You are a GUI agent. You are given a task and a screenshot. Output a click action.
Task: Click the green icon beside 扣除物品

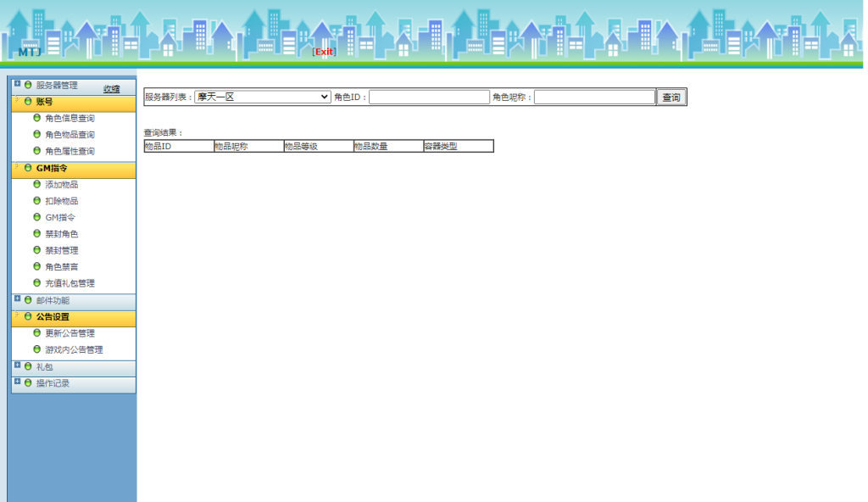click(36, 201)
